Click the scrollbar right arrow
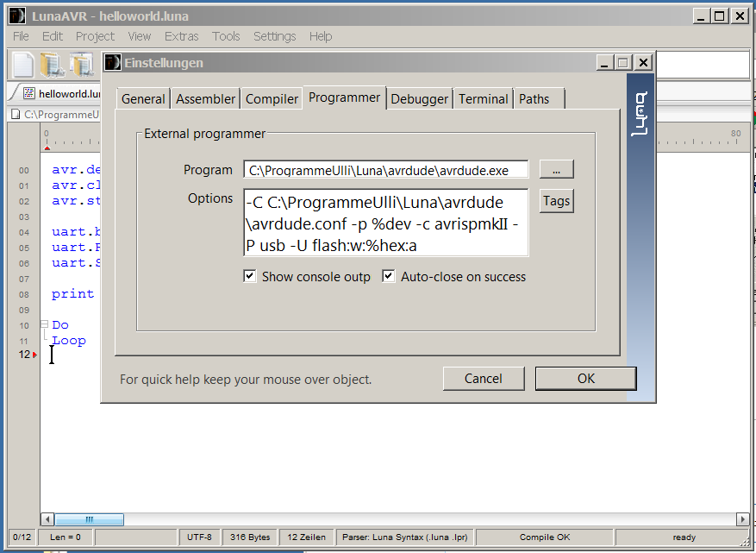 [742, 519]
